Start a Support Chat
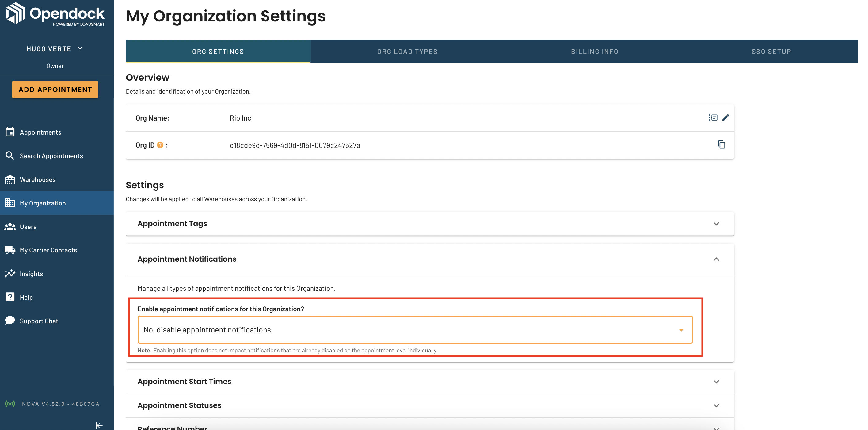The image size is (868, 430). point(57,321)
